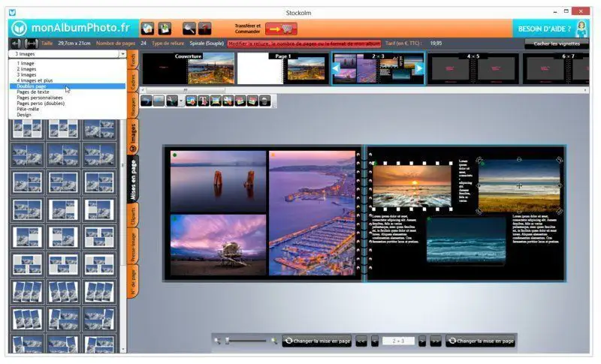Open the magnifier preview icon in header
The width and height of the screenshot is (601, 364).
(189, 29)
